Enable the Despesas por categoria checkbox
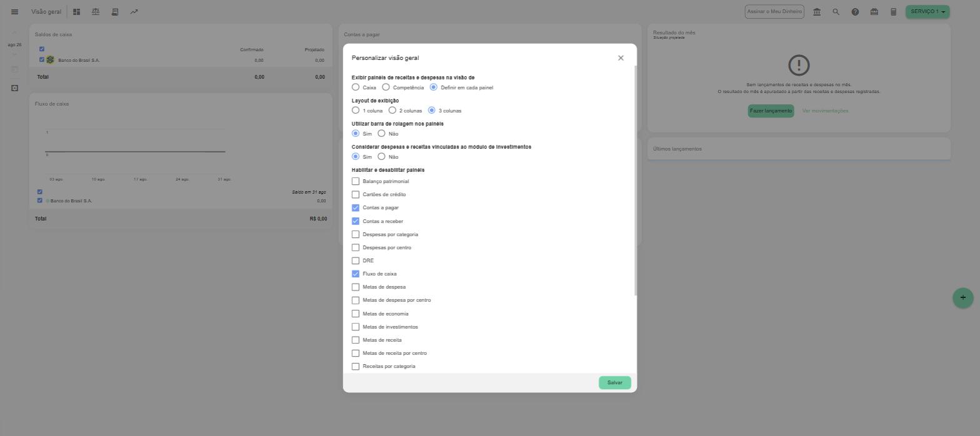This screenshot has width=980, height=436. 356,235
